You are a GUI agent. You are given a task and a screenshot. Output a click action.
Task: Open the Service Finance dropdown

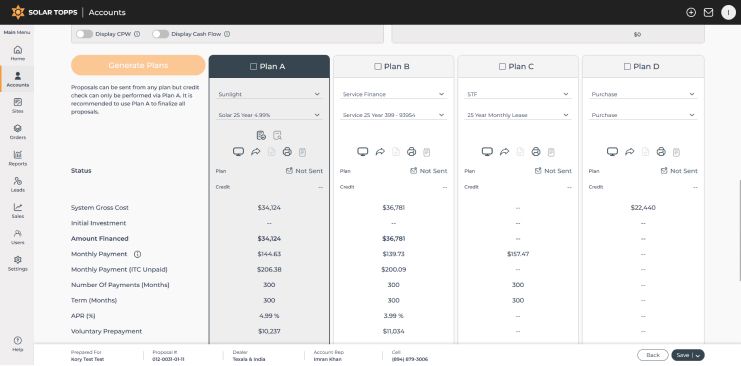tap(393, 94)
